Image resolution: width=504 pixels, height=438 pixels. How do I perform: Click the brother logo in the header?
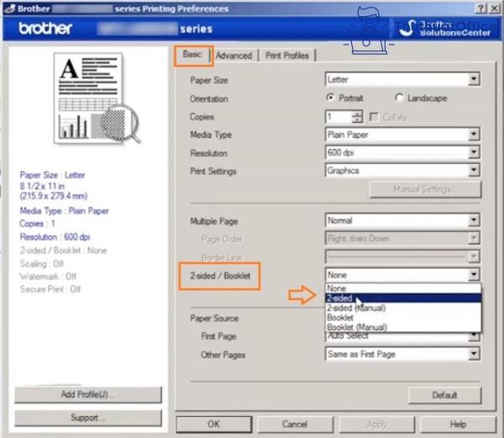point(45,29)
